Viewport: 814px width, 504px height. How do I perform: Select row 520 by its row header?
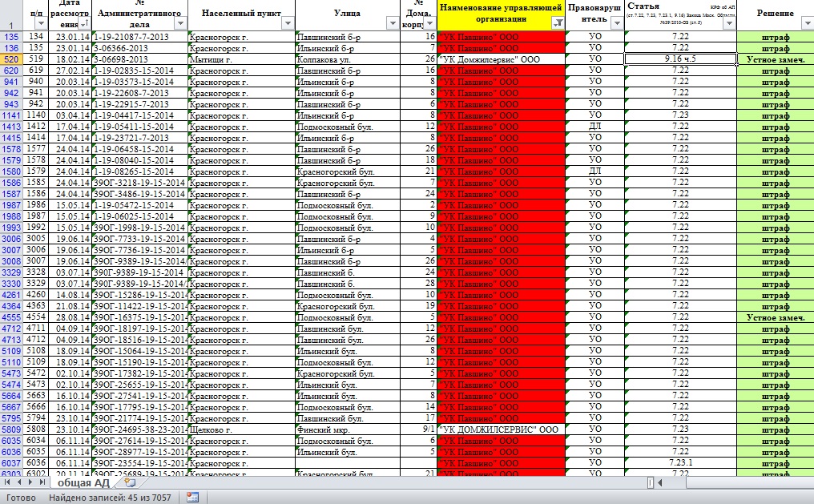click(x=11, y=59)
